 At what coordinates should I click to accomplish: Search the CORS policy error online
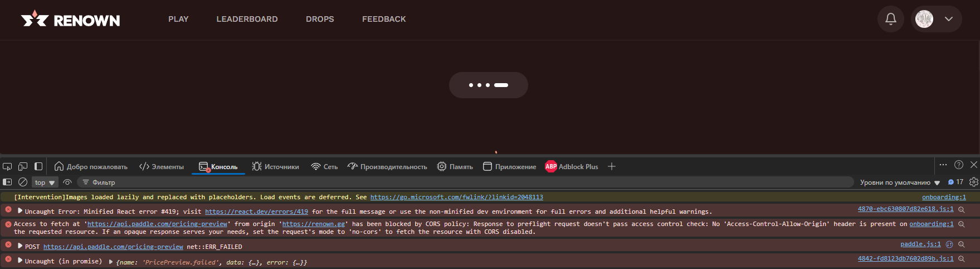coord(961,224)
